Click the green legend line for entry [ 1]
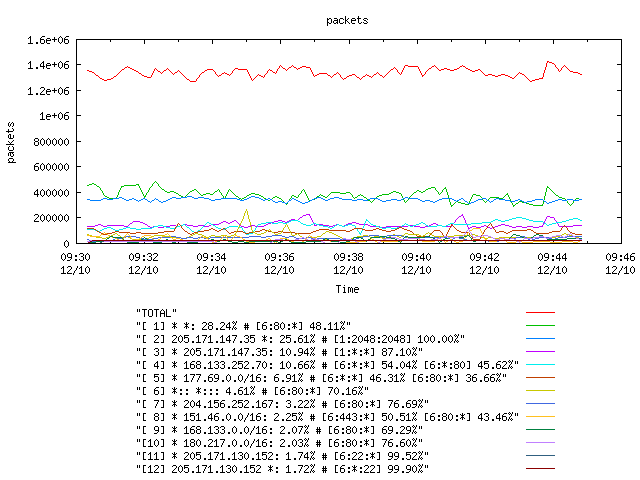 [x=540, y=326]
